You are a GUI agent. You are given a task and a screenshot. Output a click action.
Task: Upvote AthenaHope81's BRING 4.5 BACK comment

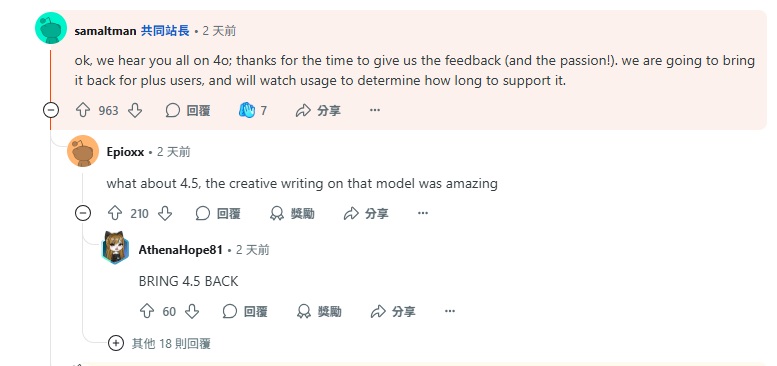point(147,311)
